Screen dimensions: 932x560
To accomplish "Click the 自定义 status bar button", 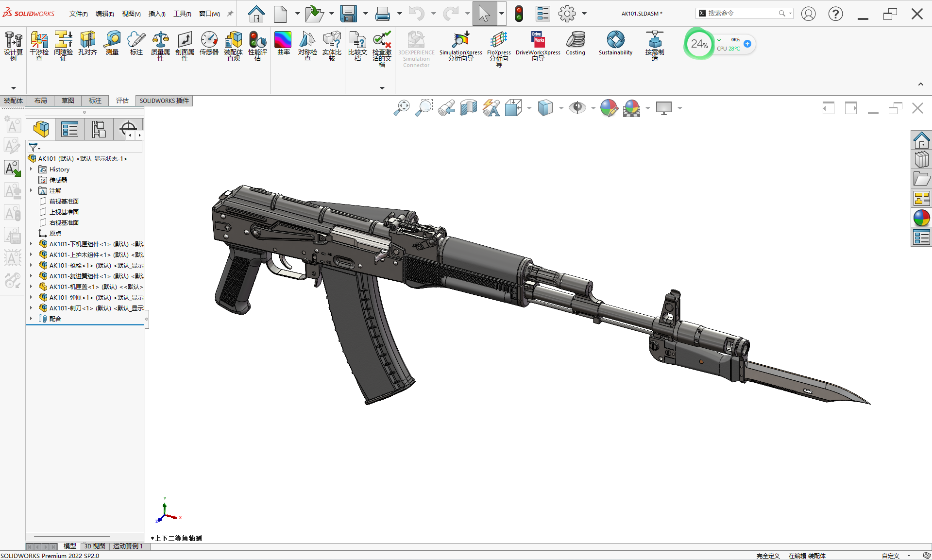I will click(890, 556).
